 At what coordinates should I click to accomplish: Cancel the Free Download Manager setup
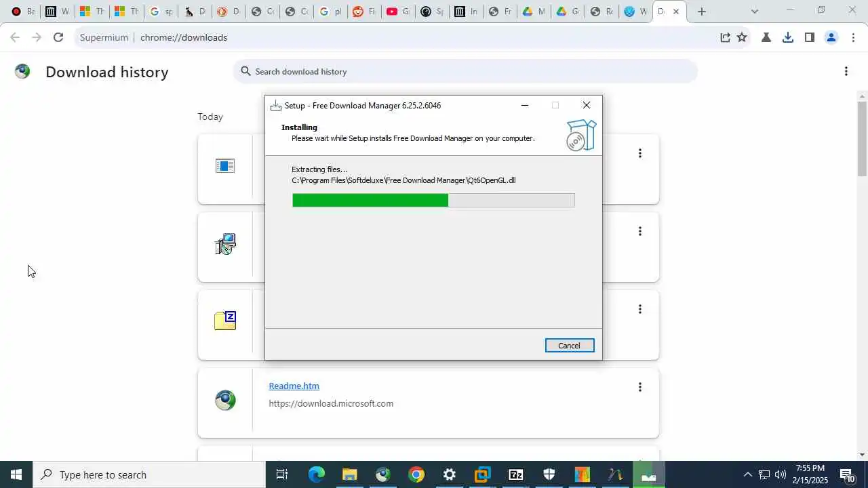pos(570,346)
